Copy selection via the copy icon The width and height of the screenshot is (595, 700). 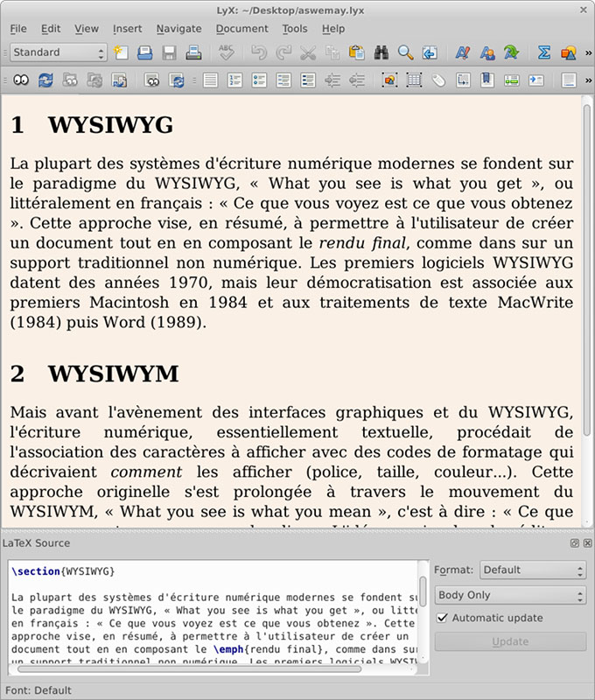pos(332,52)
